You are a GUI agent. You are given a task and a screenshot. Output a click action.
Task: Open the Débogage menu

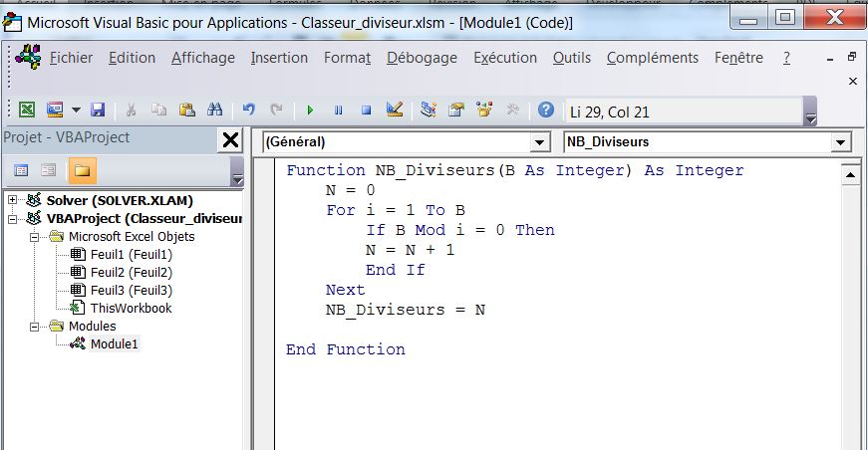click(x=422, y=58)
